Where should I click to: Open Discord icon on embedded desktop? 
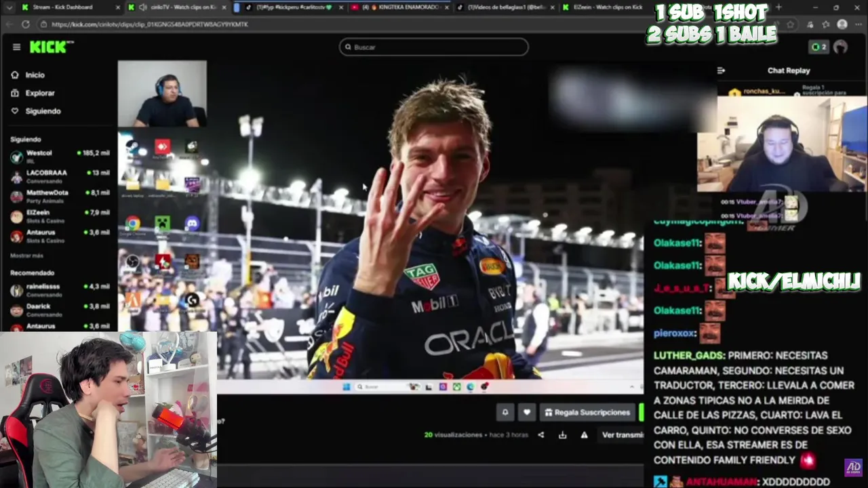click(x=192, y=224)
